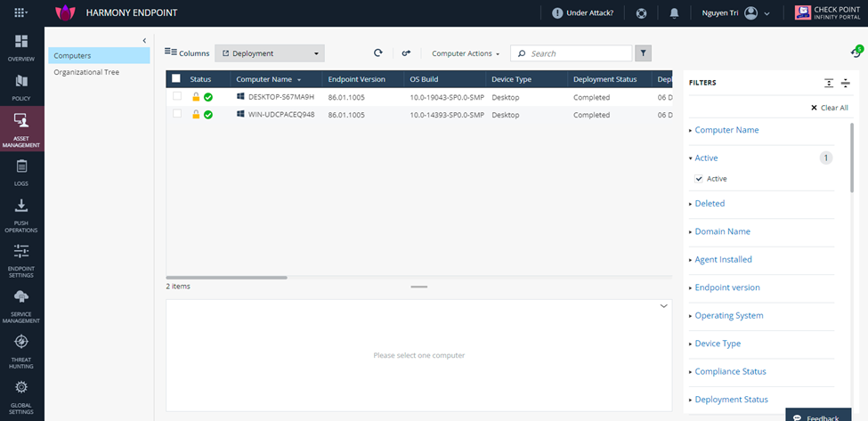
Task: Click the Search input field
Action: (571, 53)
